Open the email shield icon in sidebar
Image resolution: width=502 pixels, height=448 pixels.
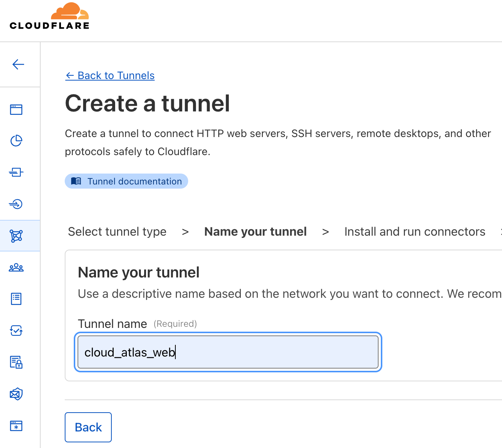click(x=16, y=394)
